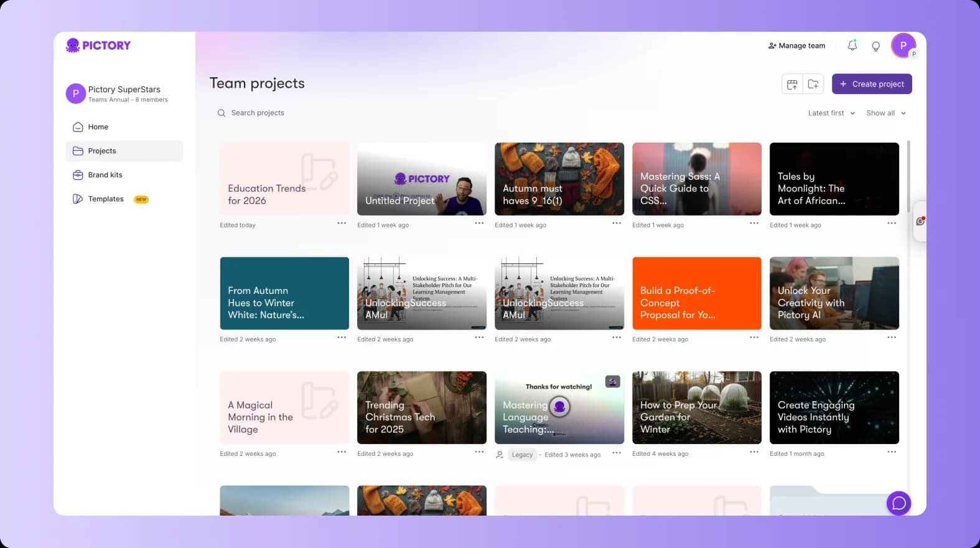Click the lightbulb tips icon
Screen dimensions: 980x548
pos(875,46)
